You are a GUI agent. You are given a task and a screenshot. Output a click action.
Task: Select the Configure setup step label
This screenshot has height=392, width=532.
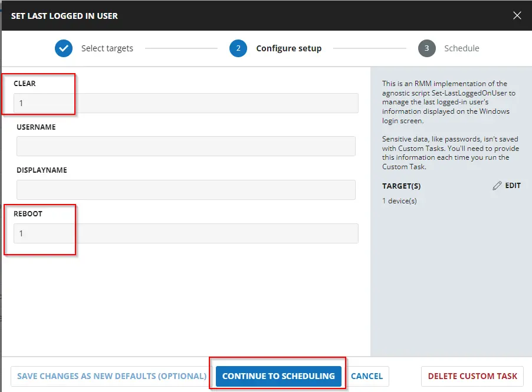tap(289, 48)
